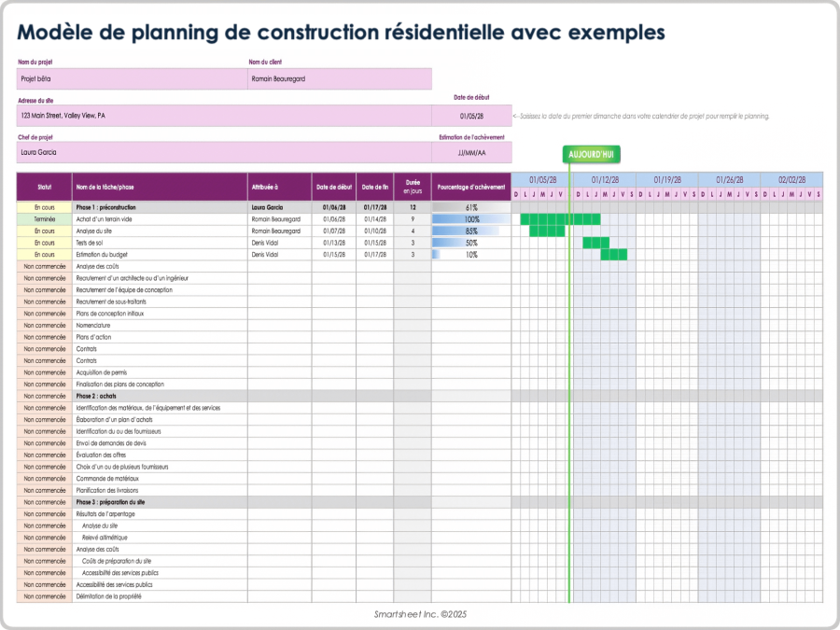Select "Évaluation des offres" task
The width and height of the screenshot is (840, 630).
101,455
